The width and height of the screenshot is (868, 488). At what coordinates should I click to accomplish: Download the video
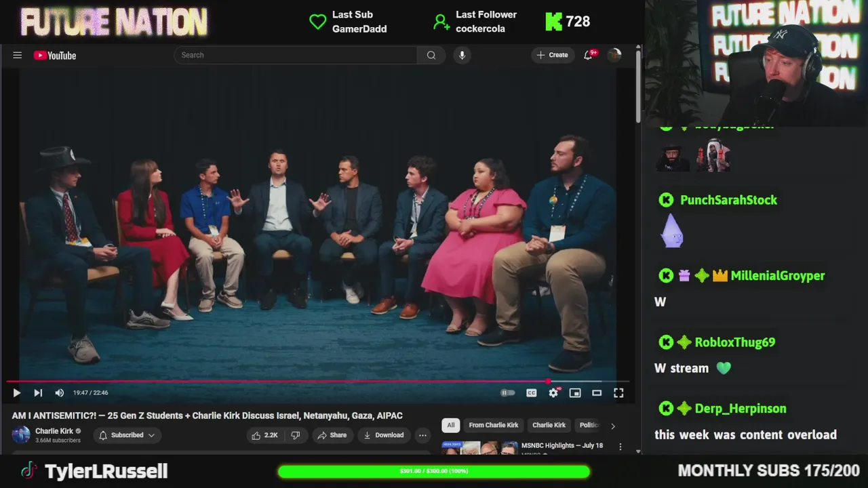(383, 435)
